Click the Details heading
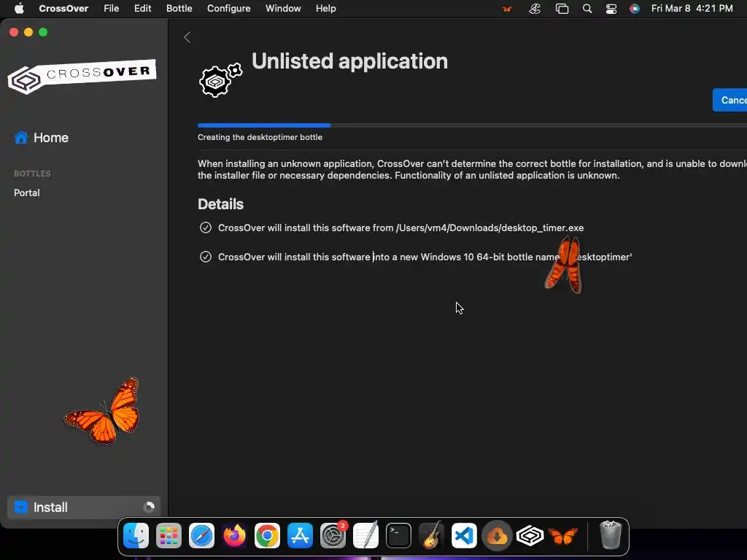 [220, 204]
